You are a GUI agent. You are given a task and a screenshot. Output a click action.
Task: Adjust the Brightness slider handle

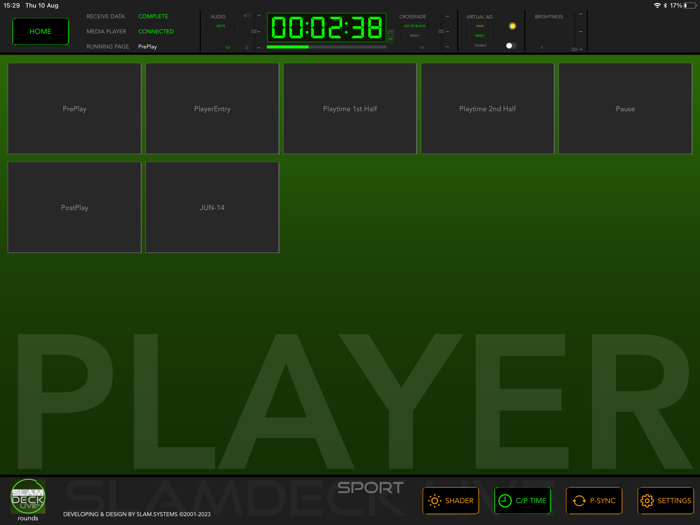pyautogui.click(x=575, y=49)
